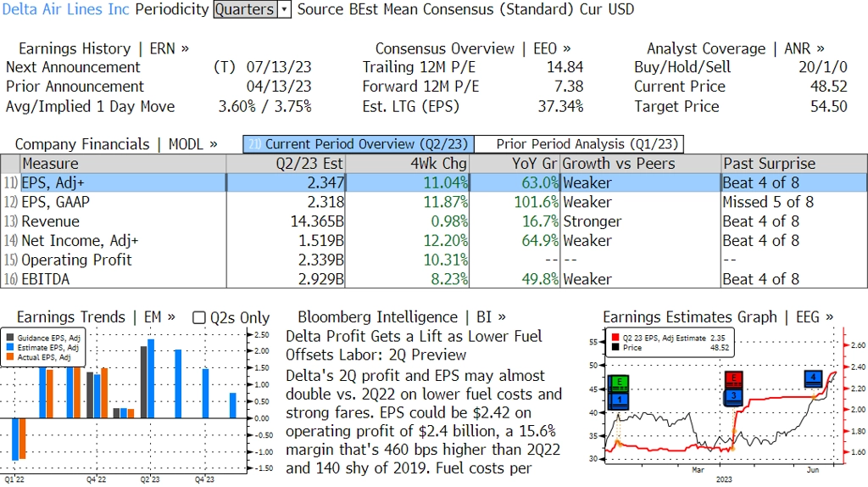This screenshot has height=487, width=868.
Task: Click the Current Price value 48.52
Action: [829, 87]
